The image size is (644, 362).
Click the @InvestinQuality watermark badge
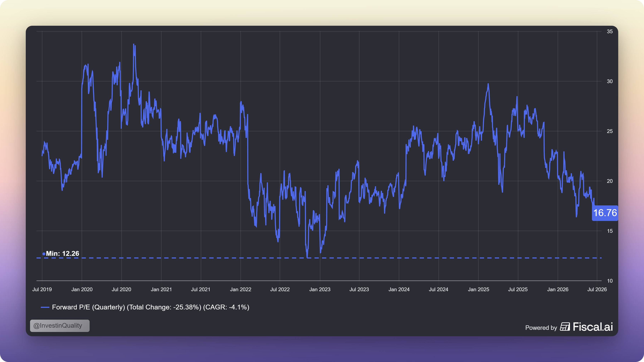coord(60,326)
